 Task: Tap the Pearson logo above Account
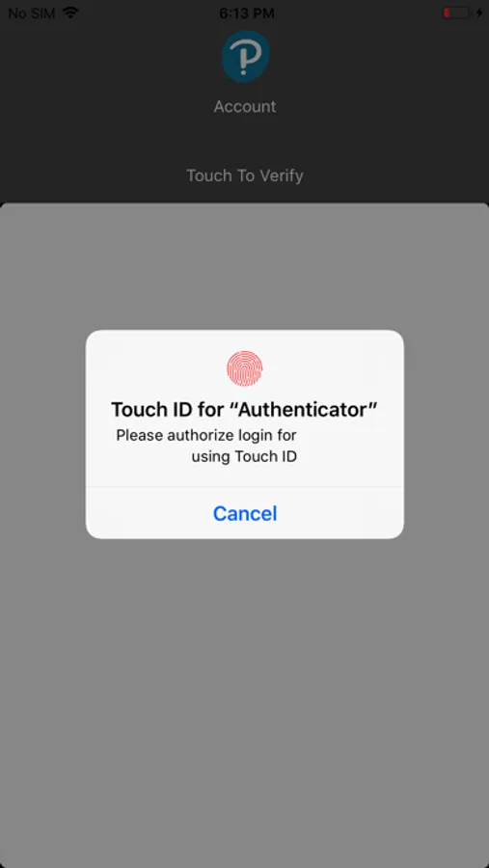[245, 57]
